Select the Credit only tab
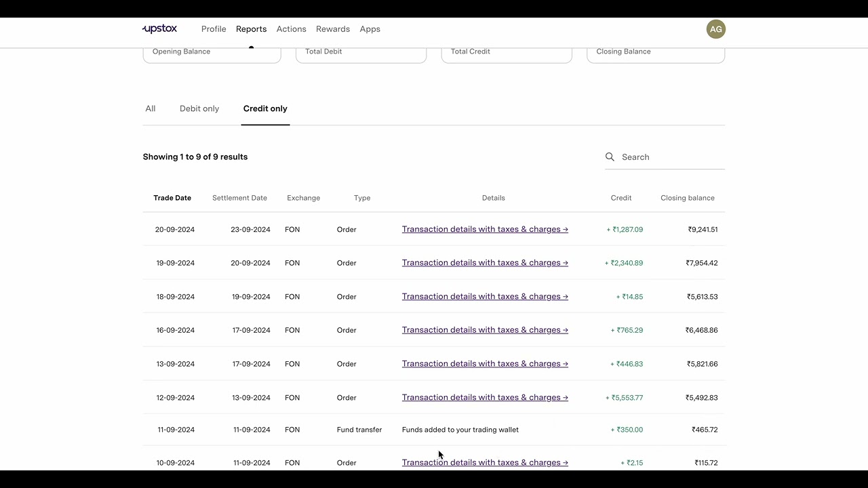This screenshot has width=868, height=488. point(265,108)
